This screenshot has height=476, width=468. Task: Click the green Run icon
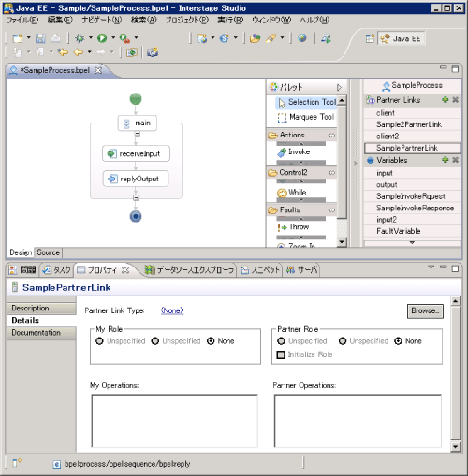click(102, 38)
